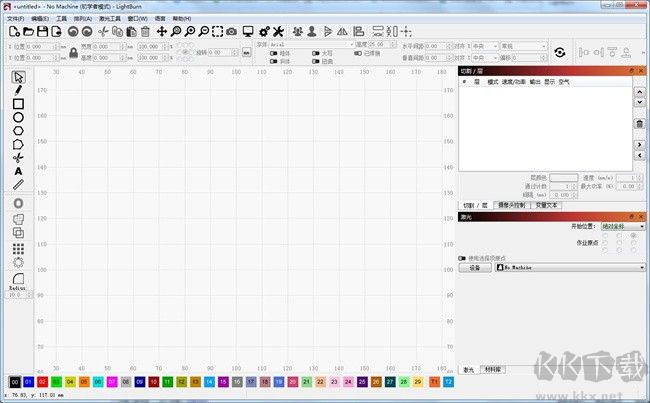Select the Rectangle drawing tool

(18, 104)
